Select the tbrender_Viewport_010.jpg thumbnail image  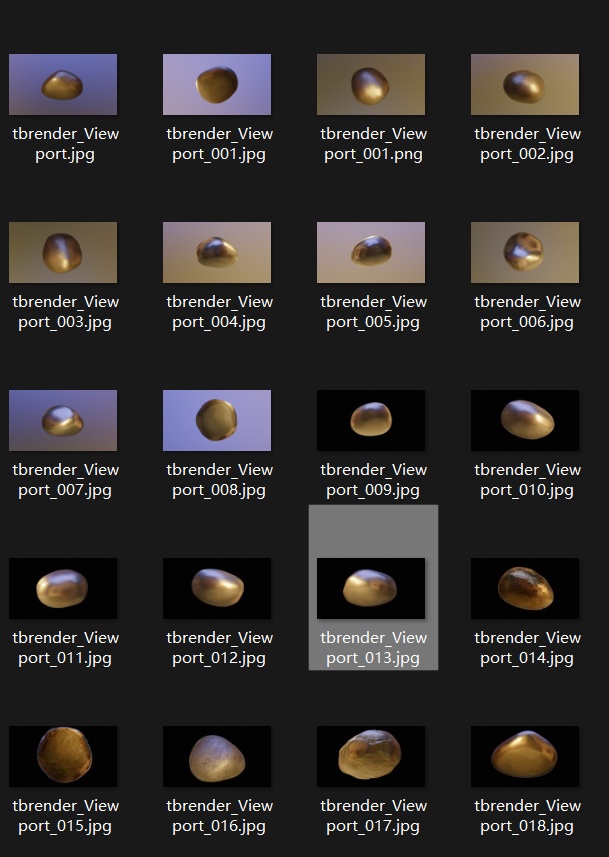pos(525,420)
